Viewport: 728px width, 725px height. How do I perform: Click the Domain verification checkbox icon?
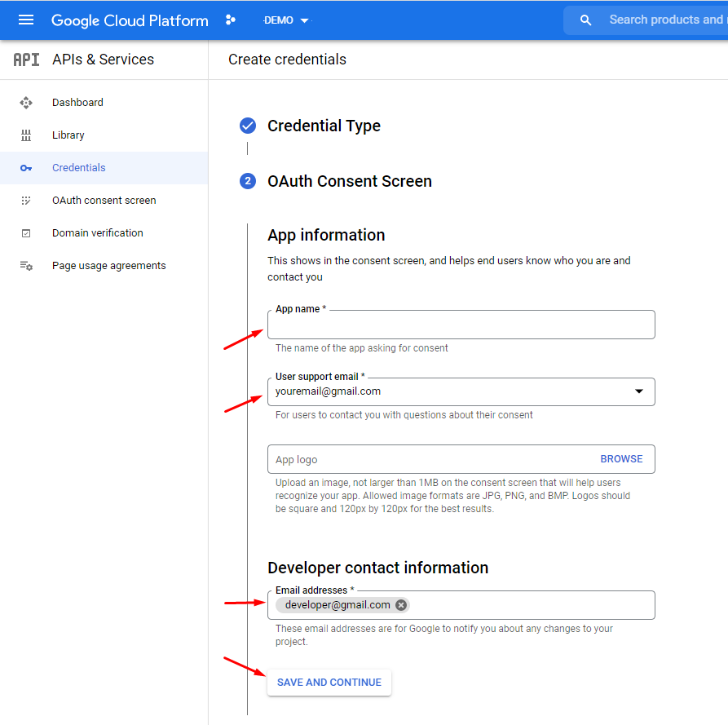(26, 233)
